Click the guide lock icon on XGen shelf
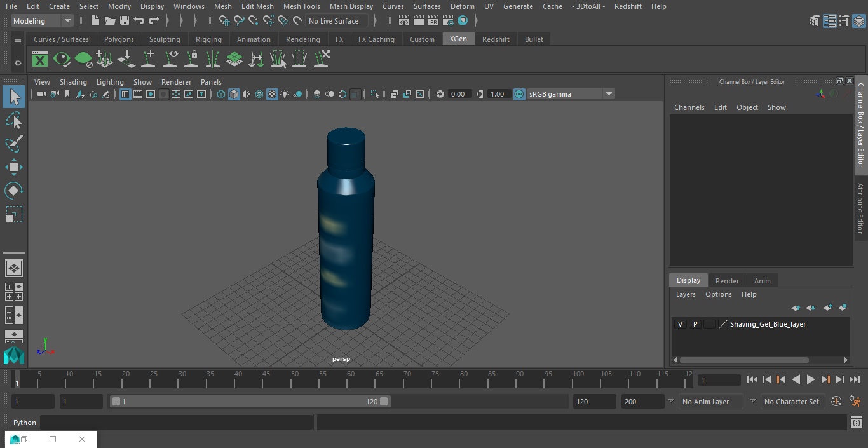Viewport: 868px width, 448px height. (191, 60)
